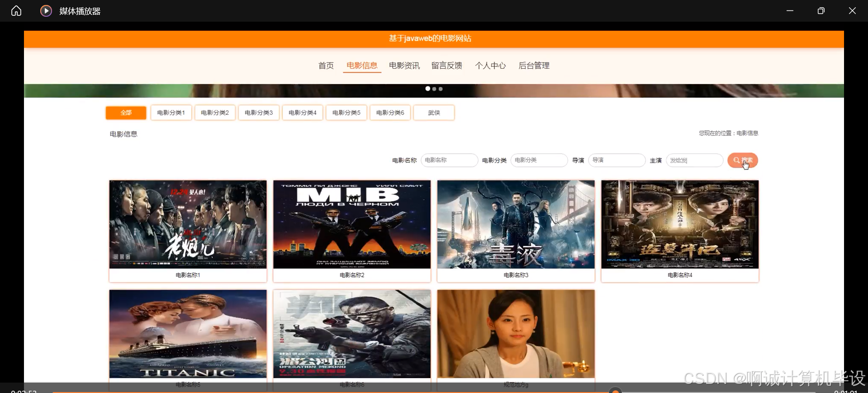Click the 电影信息 section heading
The height and width of the screenshot is (393, 868).
[123, 134]
